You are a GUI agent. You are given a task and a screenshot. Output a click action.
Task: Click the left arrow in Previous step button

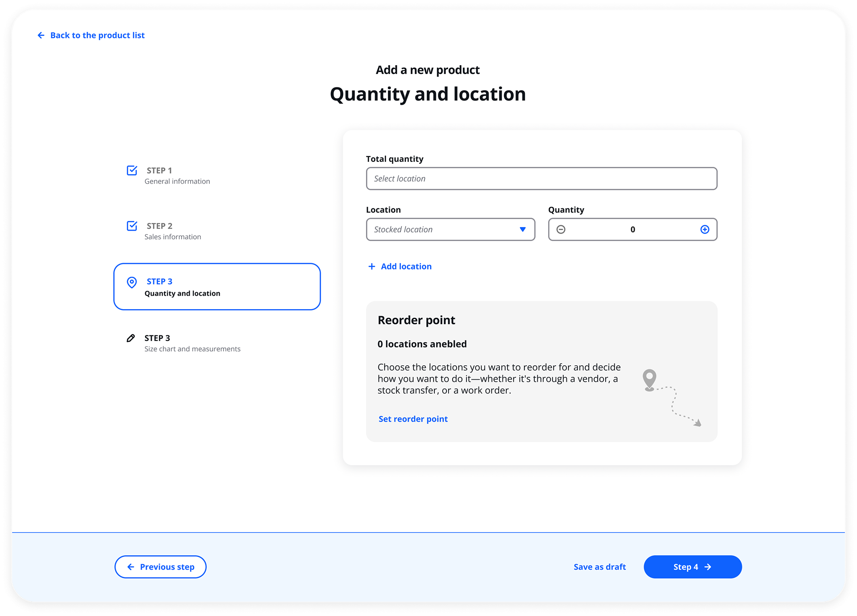[x=131, y=567]
